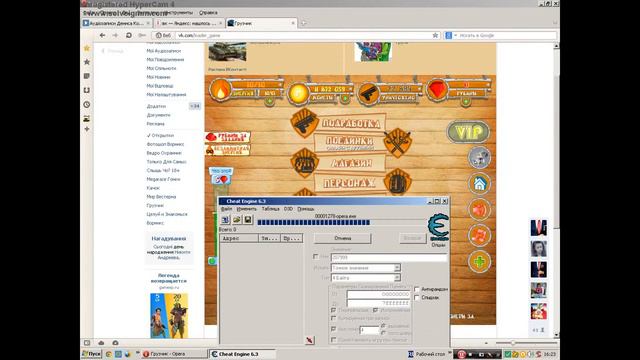Click the Cancel scan button

click(x=342, y=238)
